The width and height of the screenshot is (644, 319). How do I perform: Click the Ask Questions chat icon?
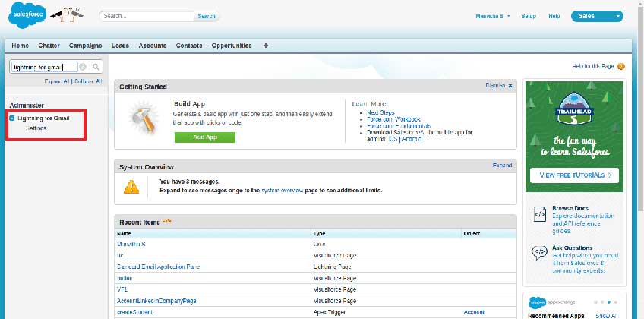coord(539,252)
